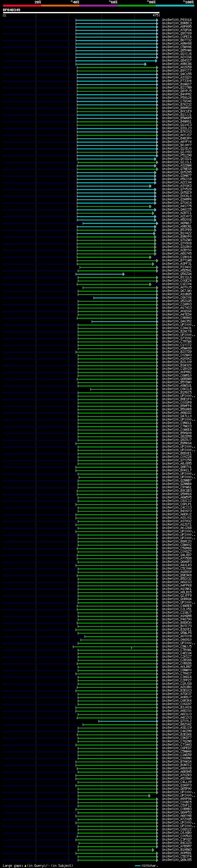Open UniRef100_Q56ZQ4 entry
Screen dimensions: 197x868
(x=176, y=274)
